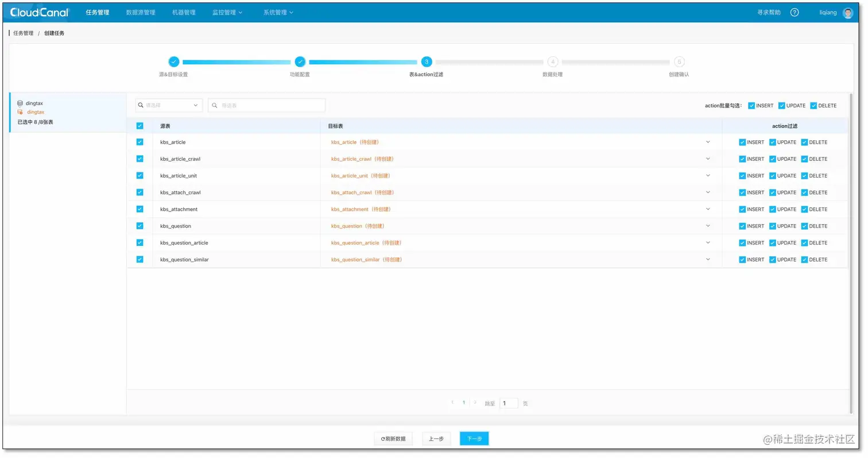Click the 筛选表 search input field

pos(267,105)
